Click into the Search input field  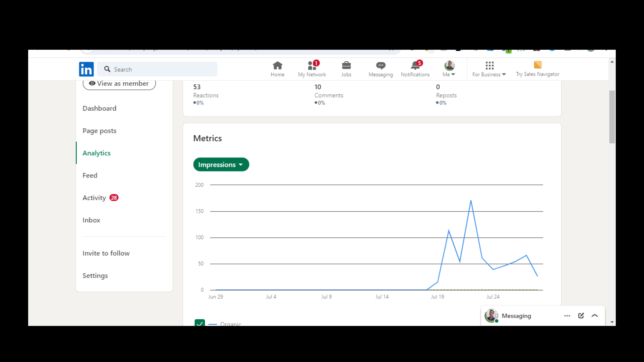157,69
